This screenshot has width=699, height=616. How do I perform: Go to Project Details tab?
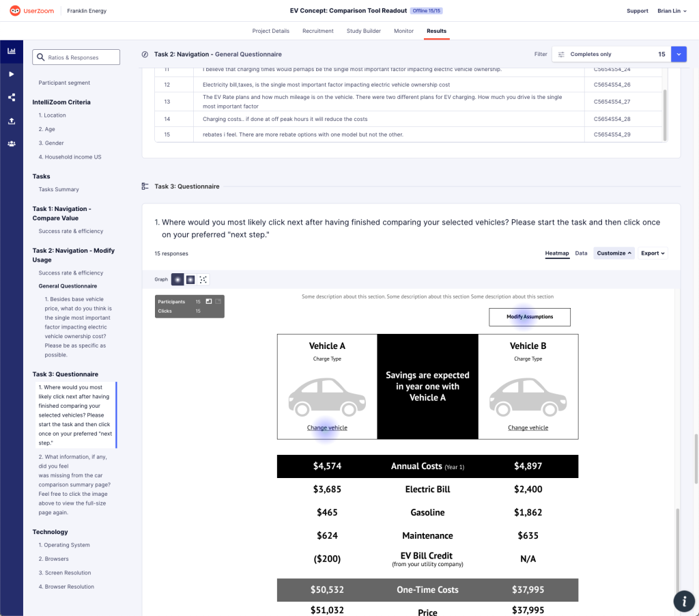(x=270, y=31)
